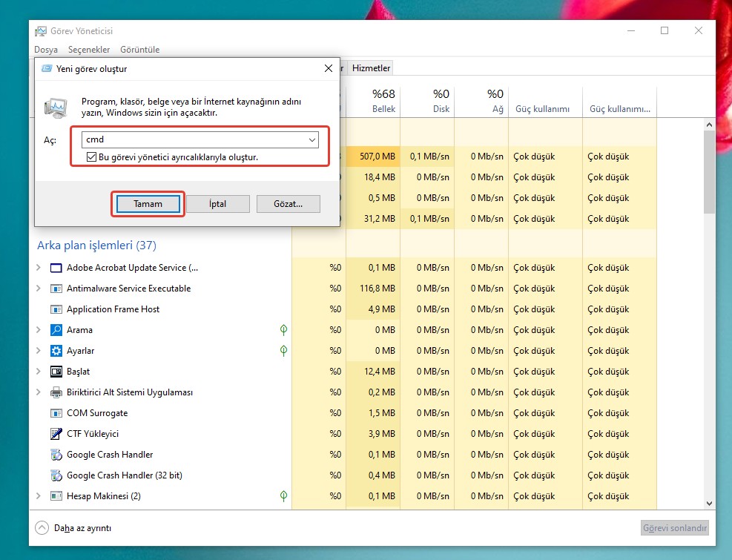
Task: Click the Başlat process icon
Action: (56, 372)
